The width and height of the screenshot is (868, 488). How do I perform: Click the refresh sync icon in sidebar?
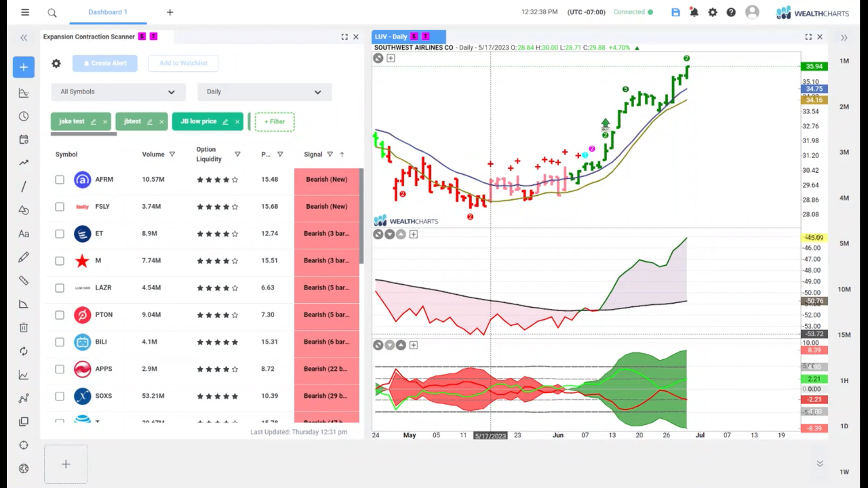(24, 351)
